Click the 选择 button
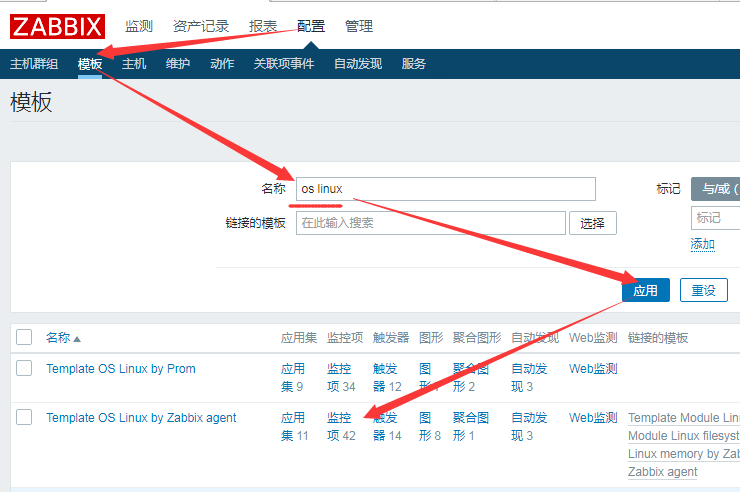Image resolution: width=740 pixels, height=492 pixels. 592,223
